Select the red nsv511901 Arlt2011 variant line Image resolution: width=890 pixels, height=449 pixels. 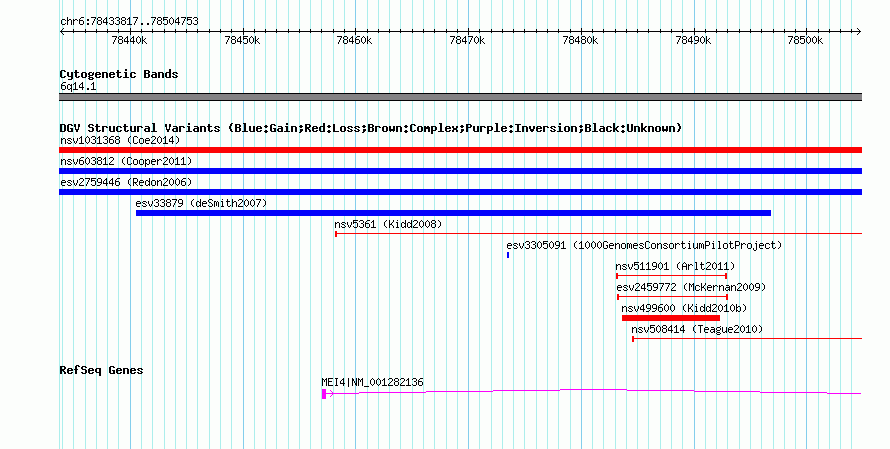pyautogui.click(x=671, y=276)
